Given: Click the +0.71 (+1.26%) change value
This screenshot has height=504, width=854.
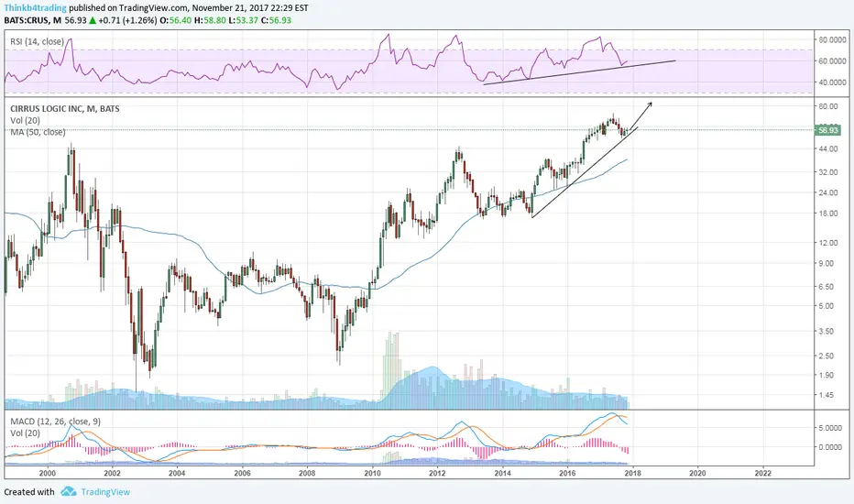Looking at the screenshot, I should pos(128,20).
